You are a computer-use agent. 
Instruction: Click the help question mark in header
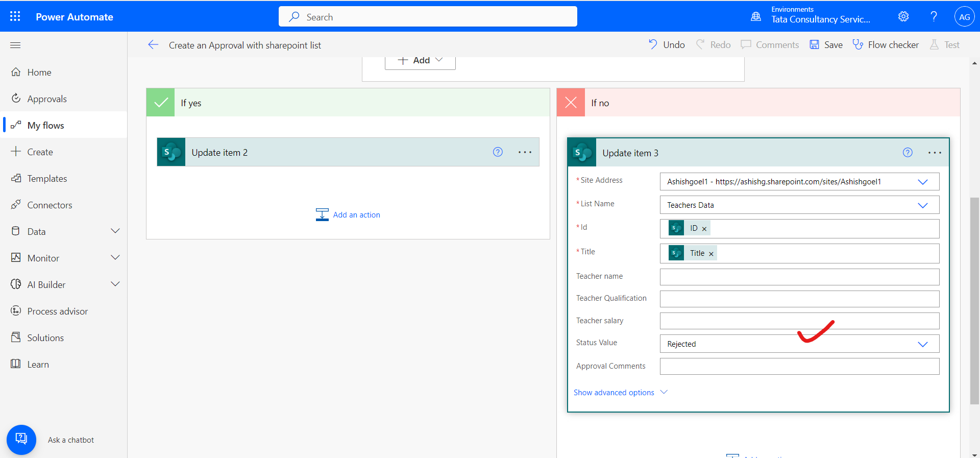point(934,16)
